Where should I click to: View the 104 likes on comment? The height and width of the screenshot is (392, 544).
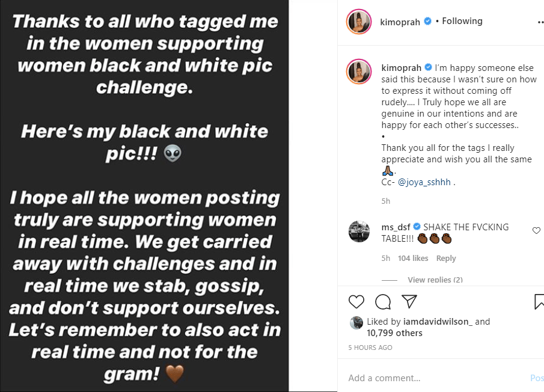coord(413,258)
